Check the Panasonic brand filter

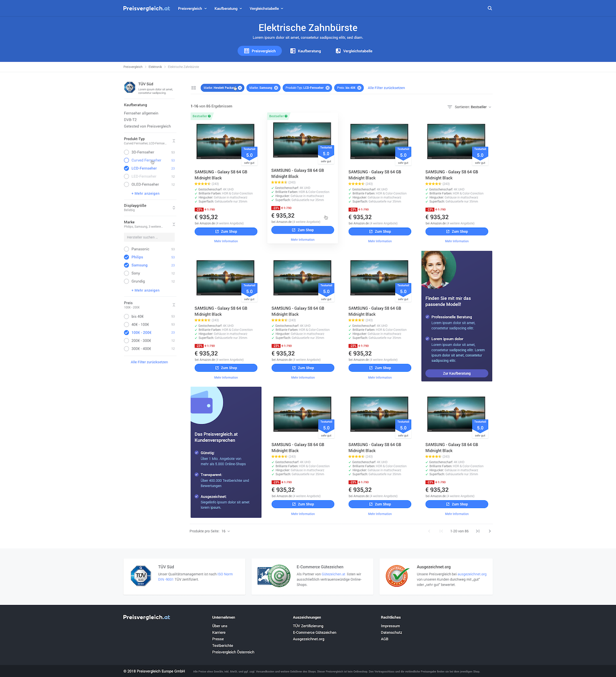[127, 249]
